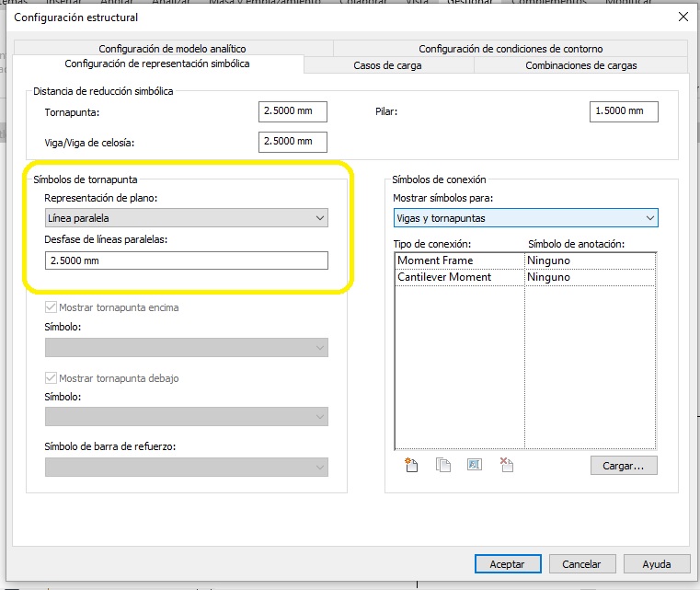700x590 pixels.
Task: Click the Cargar... button
Action: pos(623,466)
